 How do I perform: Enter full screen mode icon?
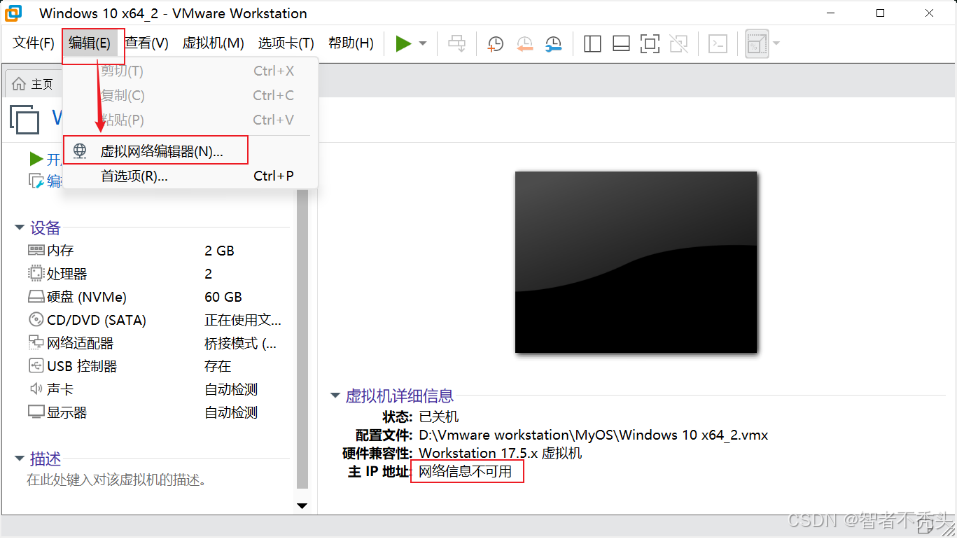[x=649, y=43]
